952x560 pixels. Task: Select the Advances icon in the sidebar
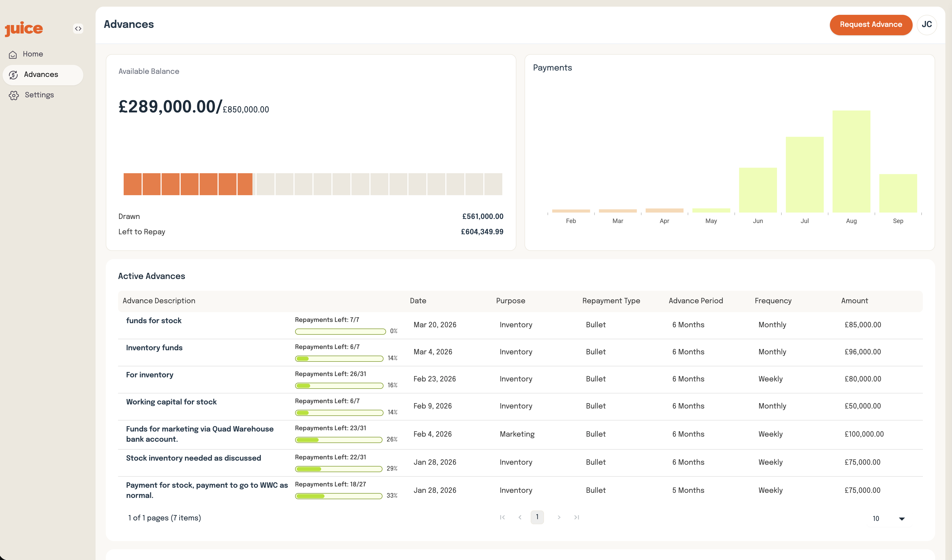click(14, 74)
